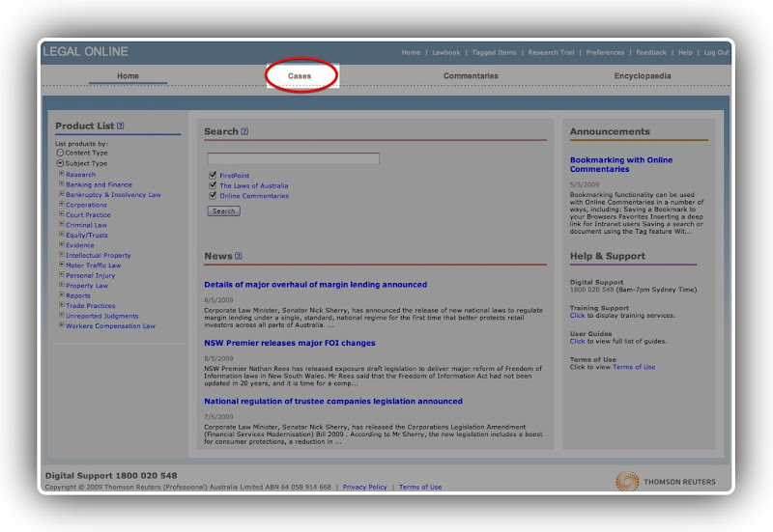Switch to the Encyclopaedia tab
Image resolution: width=773 pixels, height=532 pixels.
[643, 76]
